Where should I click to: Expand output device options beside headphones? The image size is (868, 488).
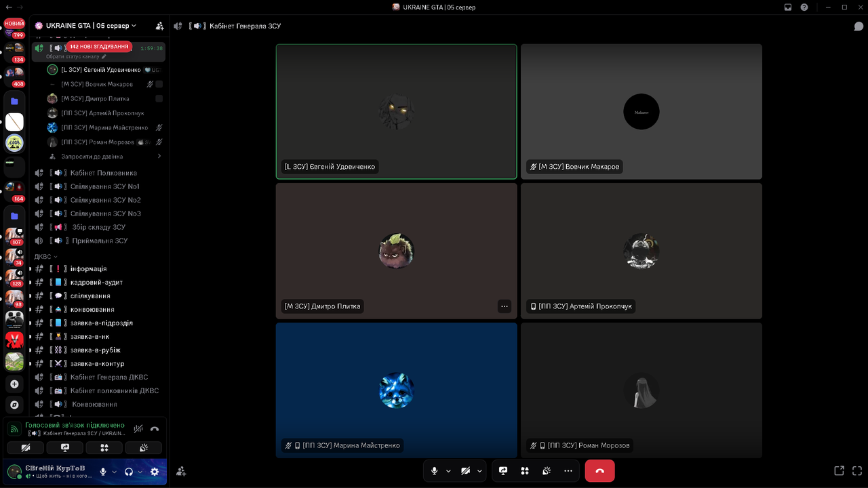(140, 472)
